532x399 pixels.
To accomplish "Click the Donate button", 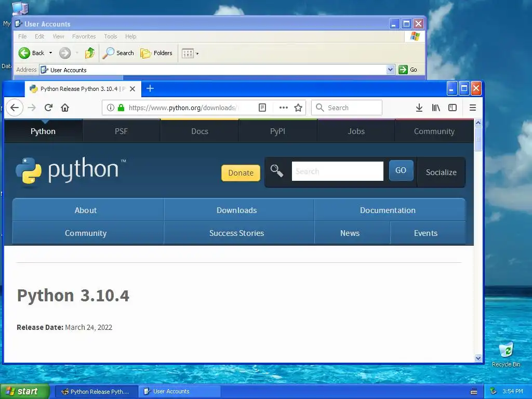I will pos(241,172).
